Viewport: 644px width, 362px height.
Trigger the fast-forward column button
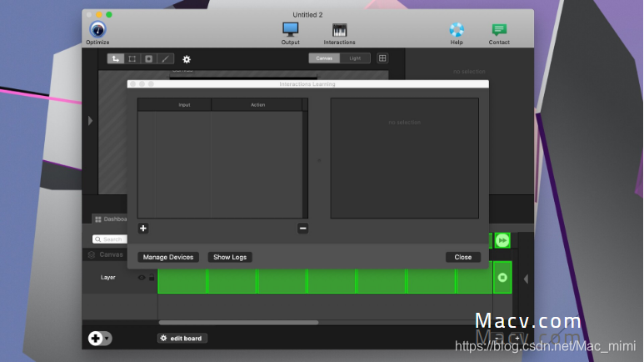(502, 240)
